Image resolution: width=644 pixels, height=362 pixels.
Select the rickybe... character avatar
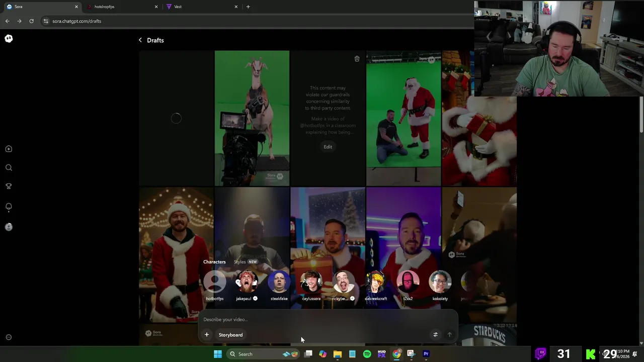[343, 283]
